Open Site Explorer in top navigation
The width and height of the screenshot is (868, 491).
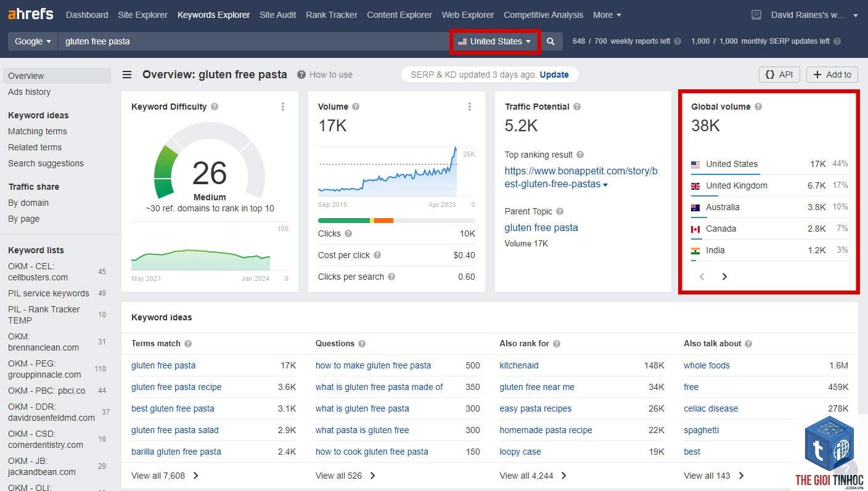pyautogui.click(x=142, y=15)
